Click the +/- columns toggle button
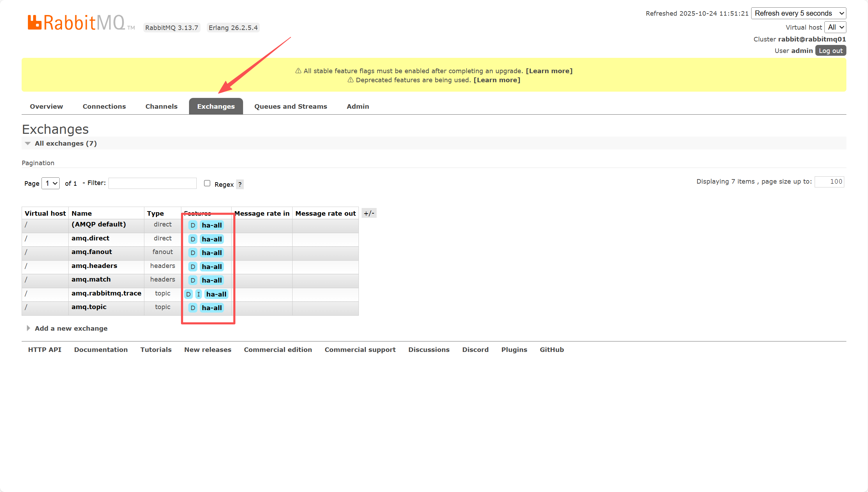The image size is (868, 492). pos(369,213)
